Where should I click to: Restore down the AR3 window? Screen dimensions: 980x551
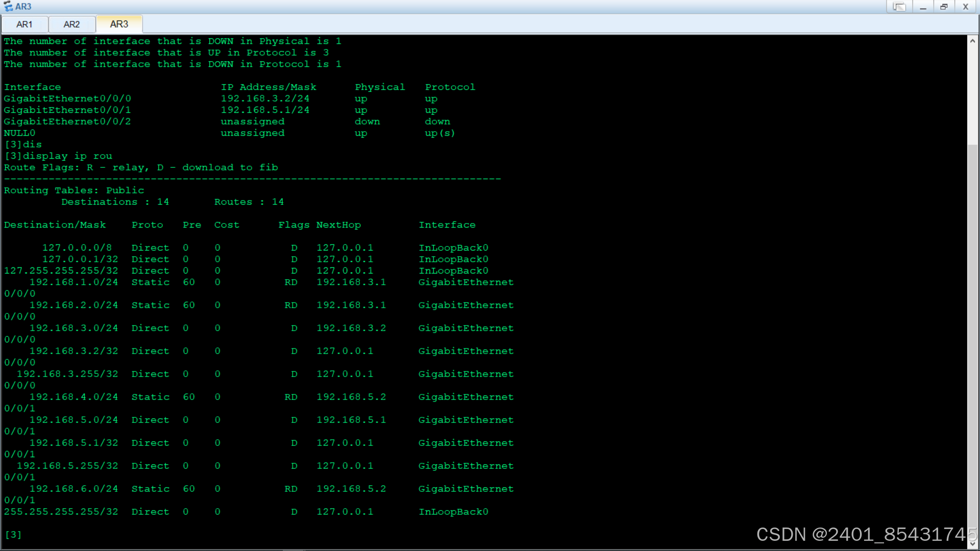point(944,7)
